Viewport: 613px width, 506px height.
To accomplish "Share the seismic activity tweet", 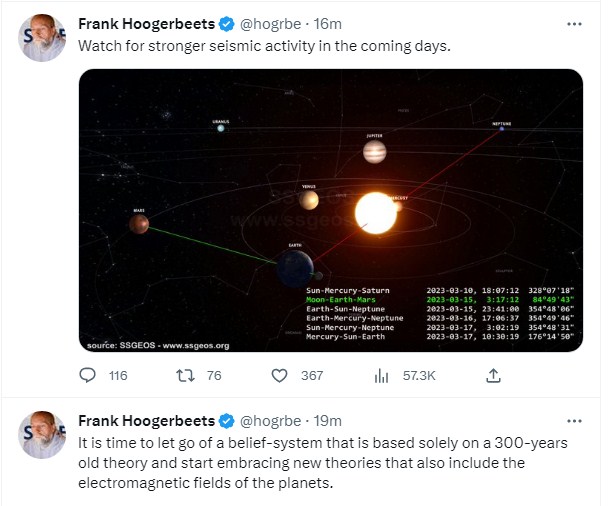I will coord(493,376).
